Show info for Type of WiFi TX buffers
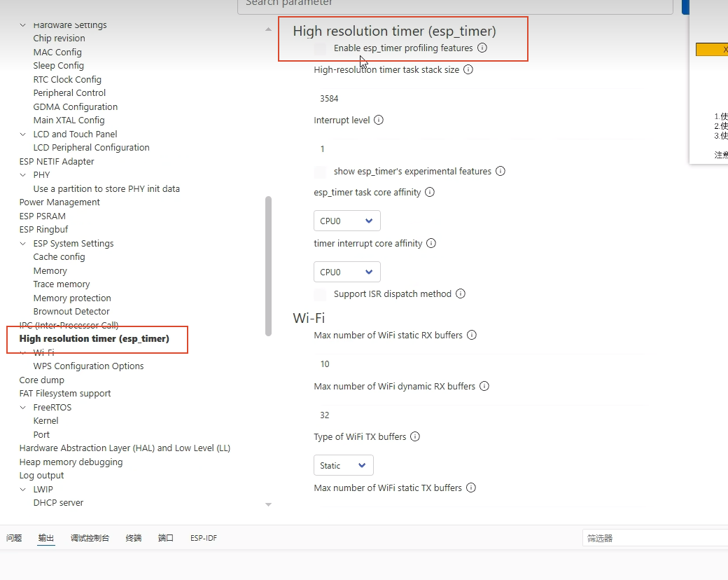728x580 pixels. [x=415, y=436]
